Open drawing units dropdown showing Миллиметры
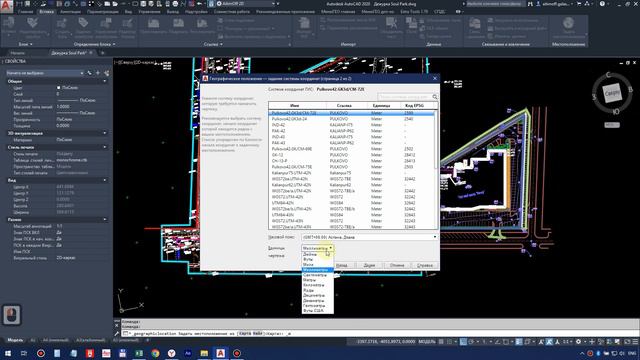 [318, 248]
